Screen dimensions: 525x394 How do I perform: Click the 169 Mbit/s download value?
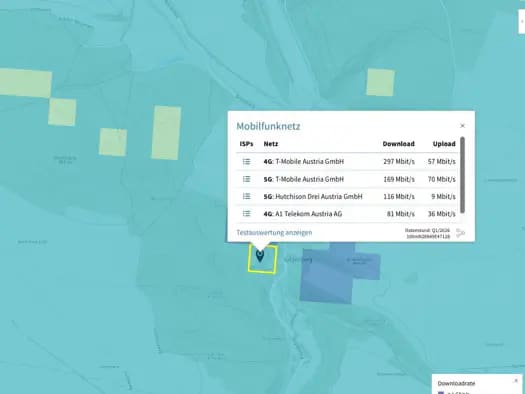(399, 179)
